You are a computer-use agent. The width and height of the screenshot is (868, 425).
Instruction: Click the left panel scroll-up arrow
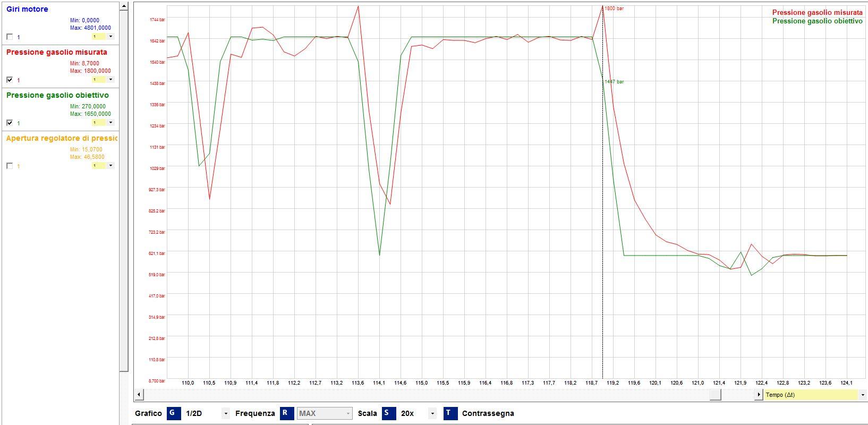[x=124, y=6]
